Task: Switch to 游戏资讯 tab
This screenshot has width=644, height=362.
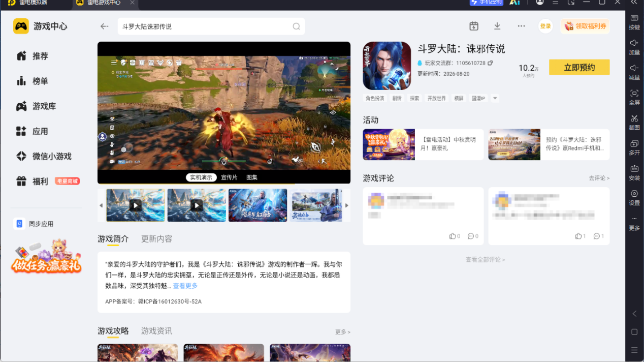Action: point(156,331)
